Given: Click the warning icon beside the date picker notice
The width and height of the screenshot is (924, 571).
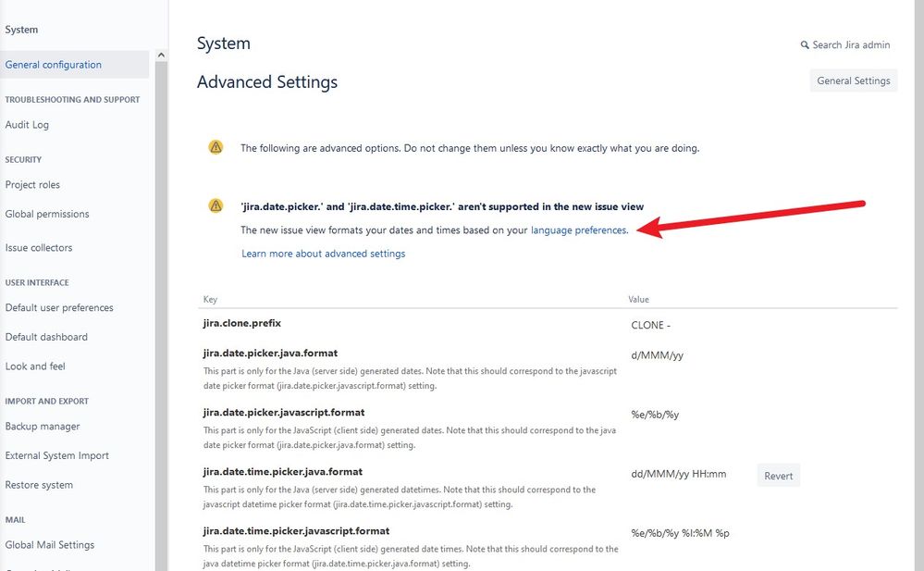Looking at the screenshot, I should point(216,205).
